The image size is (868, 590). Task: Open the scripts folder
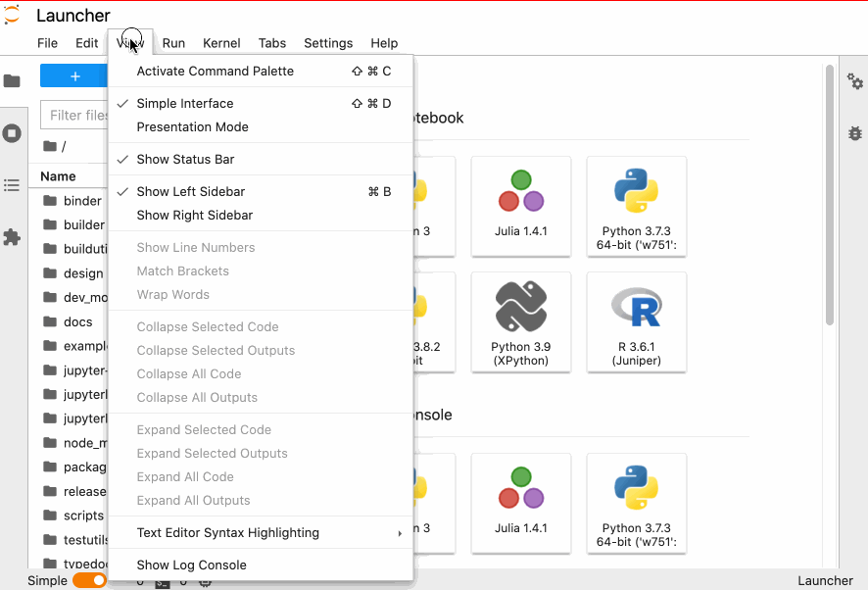click(70, 516)
